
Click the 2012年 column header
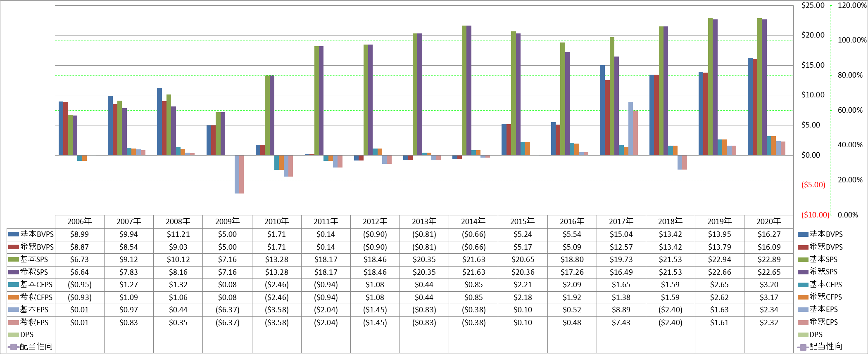click(375, 222)
